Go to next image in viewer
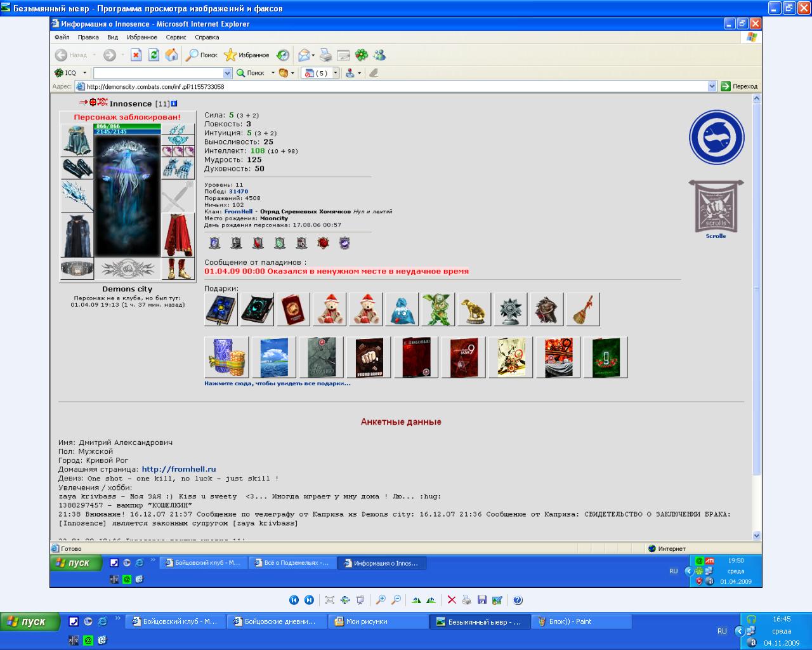The width and height of the screenshot is (812, 650). [309, 600]
